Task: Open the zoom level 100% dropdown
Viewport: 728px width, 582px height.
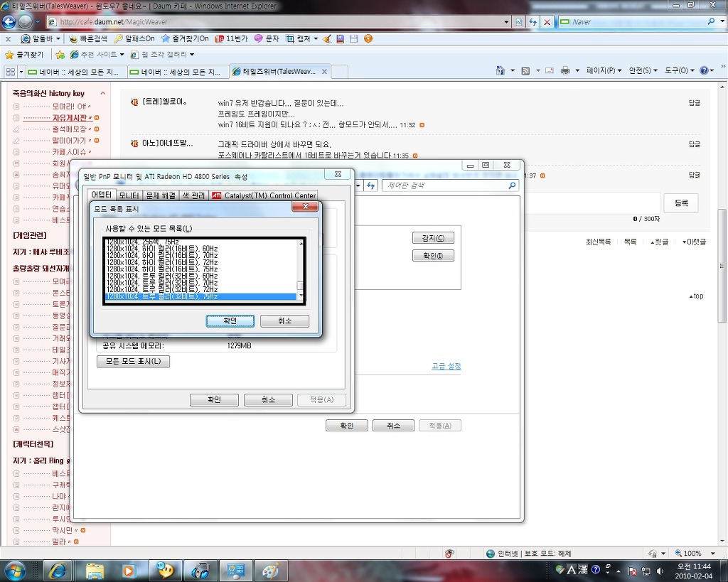Action: tap(712, 554)
